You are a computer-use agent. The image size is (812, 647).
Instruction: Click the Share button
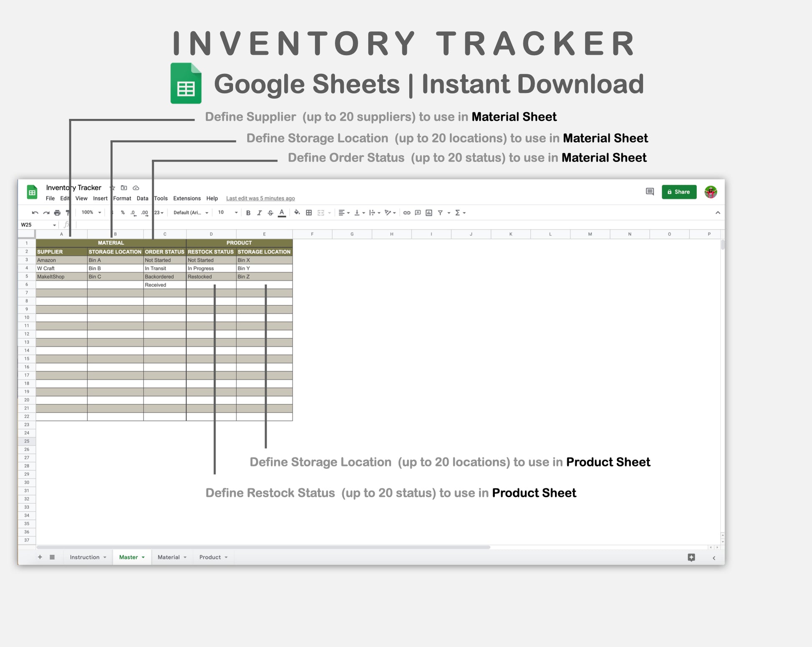click(679, 192)
